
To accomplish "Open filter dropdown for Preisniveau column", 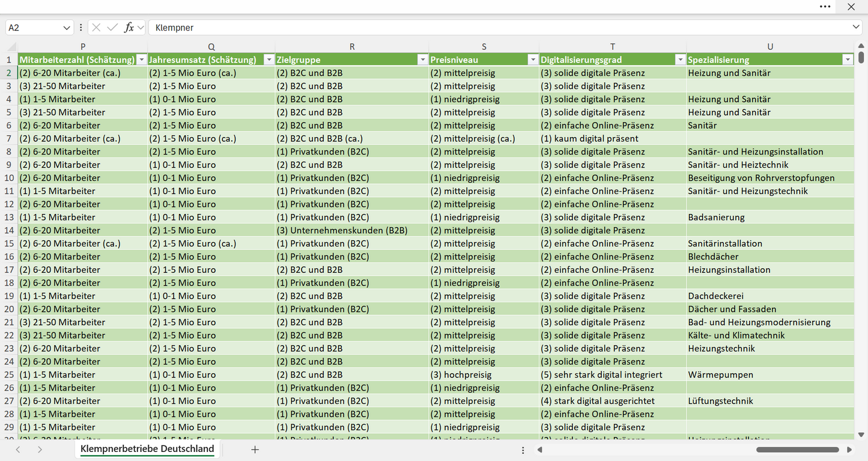I will tap(533, 60).
